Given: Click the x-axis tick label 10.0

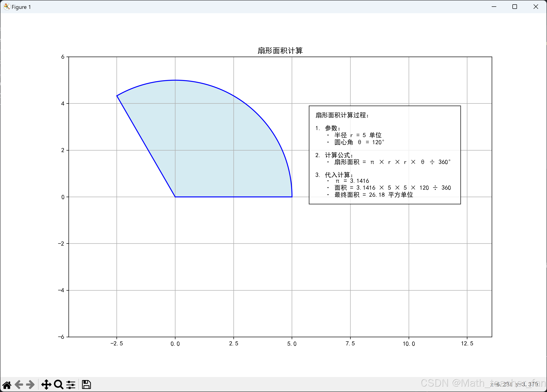Looking at the screenshot, I should [409, 344].
